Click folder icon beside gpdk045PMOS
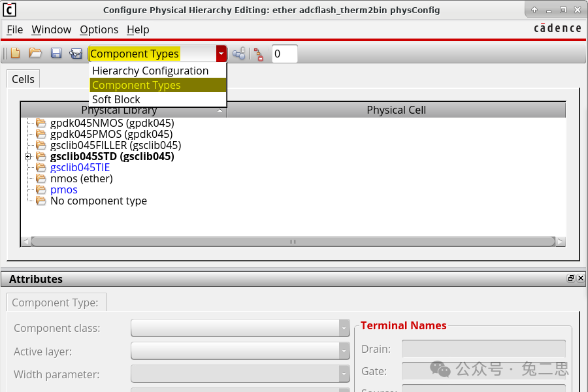This screenshot has height=392, width=588. [41, 134]
